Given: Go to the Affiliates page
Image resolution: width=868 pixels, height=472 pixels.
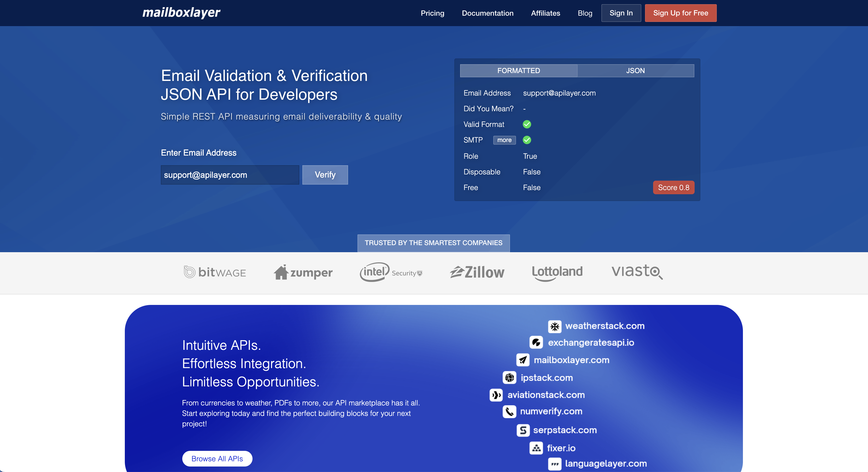Looking at the screenshot, I should tap(546, 13).
